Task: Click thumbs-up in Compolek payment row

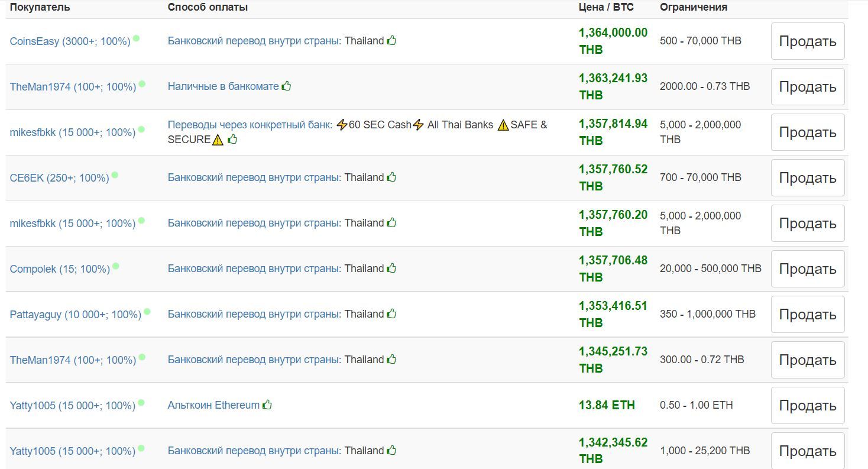Action: click(x=391, y=268)
